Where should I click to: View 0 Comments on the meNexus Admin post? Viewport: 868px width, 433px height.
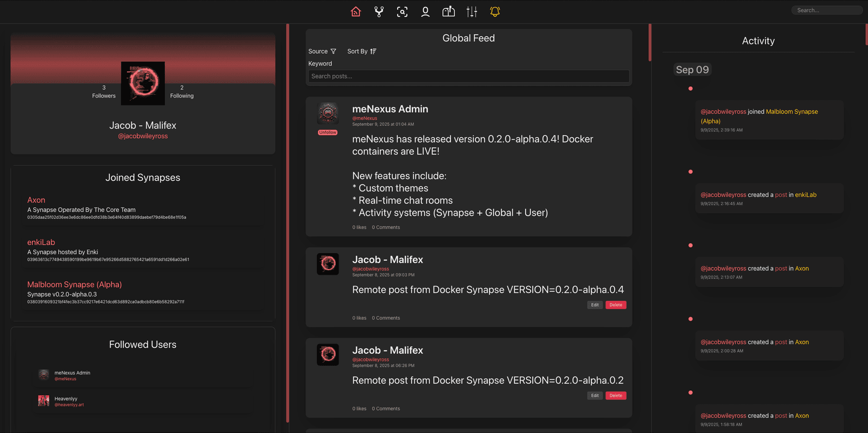click(x=386, y=228)
